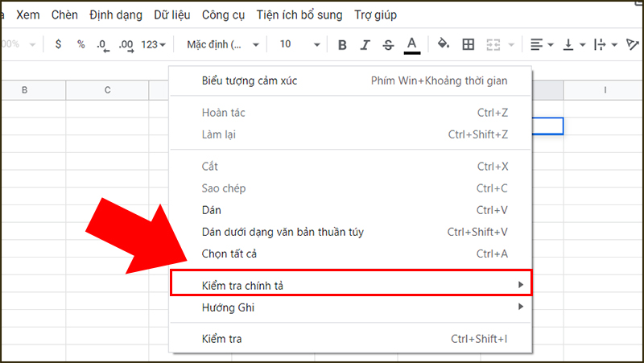The image size is (644, 363).
Task: Select Làm lại in the context menu
Action: (351, 134)
